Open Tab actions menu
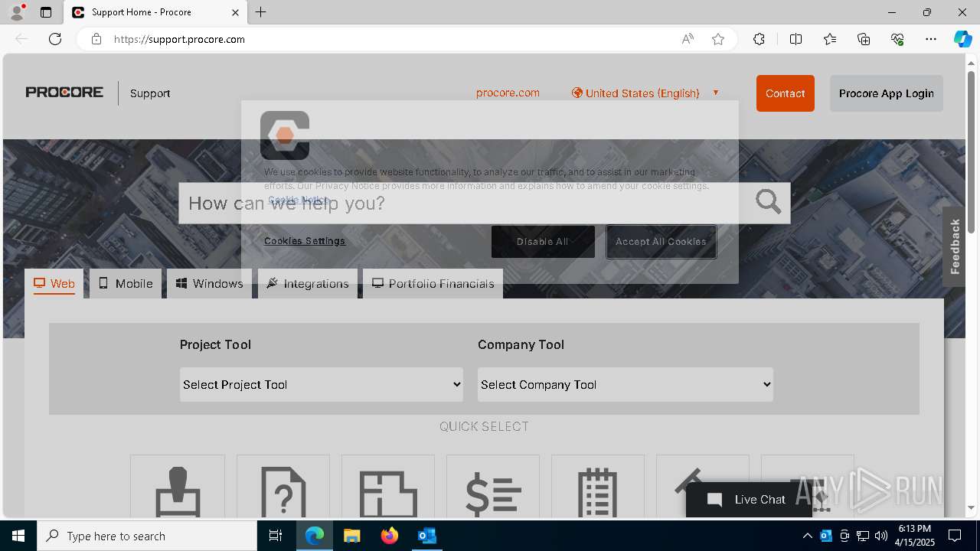This screenshot has width=980, height=551. (x=46, y=12)
